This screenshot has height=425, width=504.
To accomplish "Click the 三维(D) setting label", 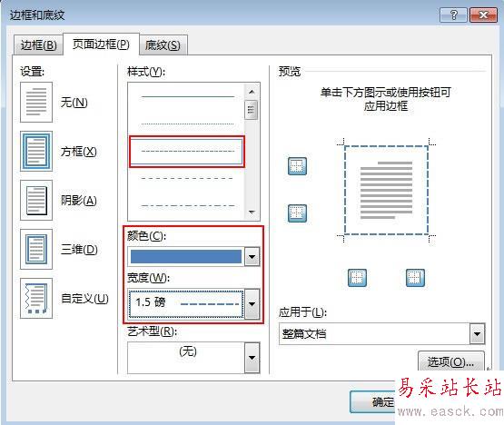I will click(79, 250).
